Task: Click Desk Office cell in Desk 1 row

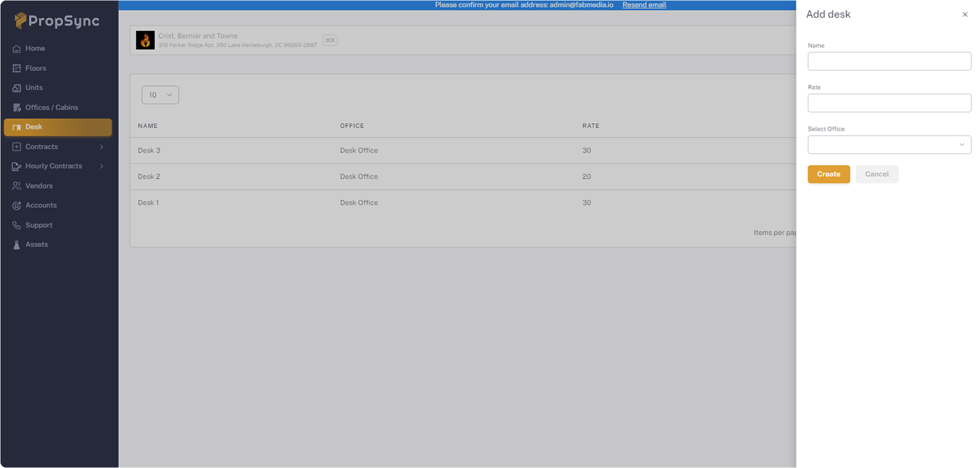Action: (x=359, y=203)
